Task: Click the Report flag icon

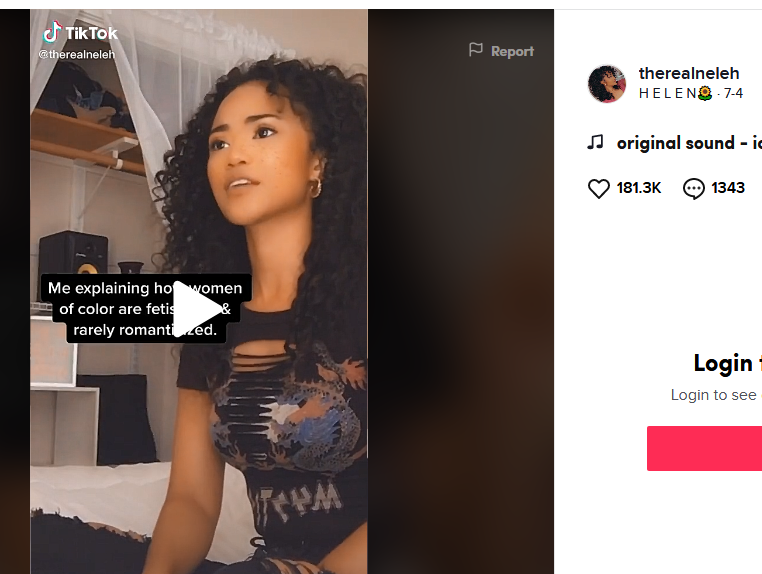Action: [x=476, y=50]
